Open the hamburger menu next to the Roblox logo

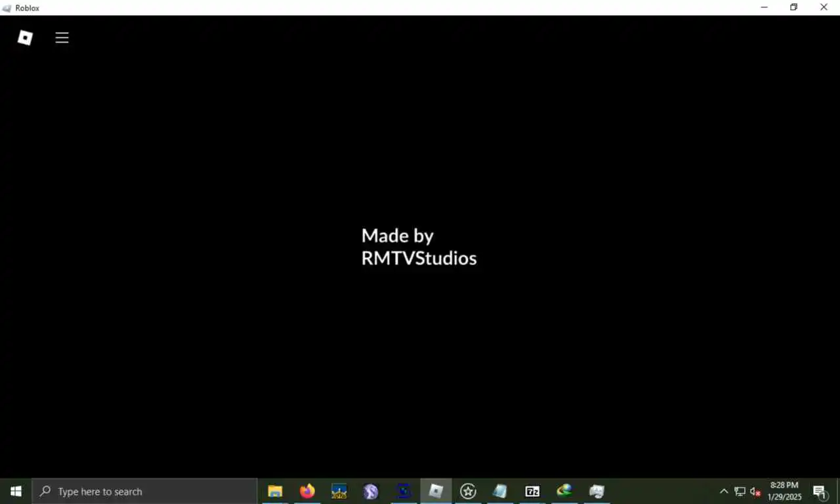62,37
